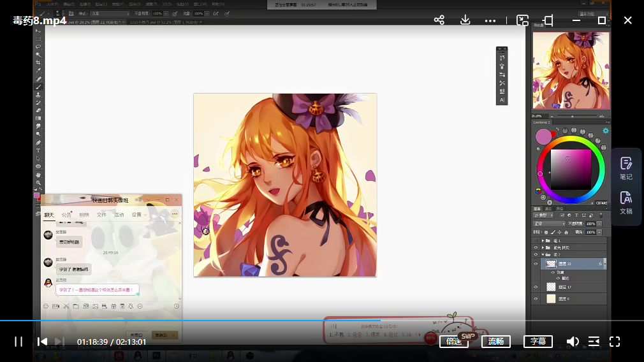Toggle visibility of 组 2 group
The width and height of the screenshot is (644, 362).
coord(536,254)
